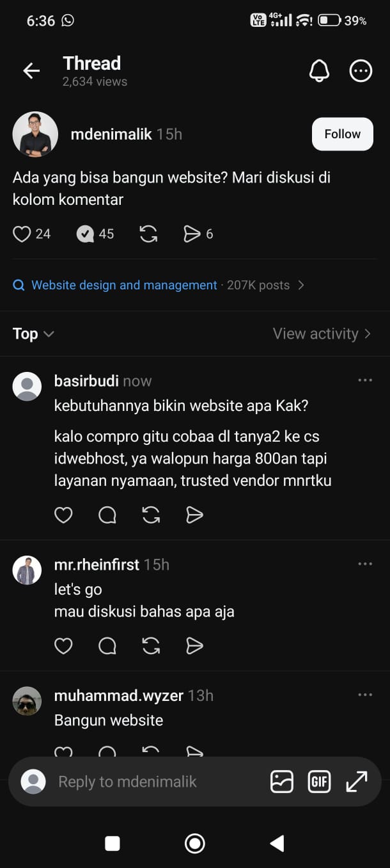
Task: Repost mdenimalik's main thread post
Action: [148, 234]
